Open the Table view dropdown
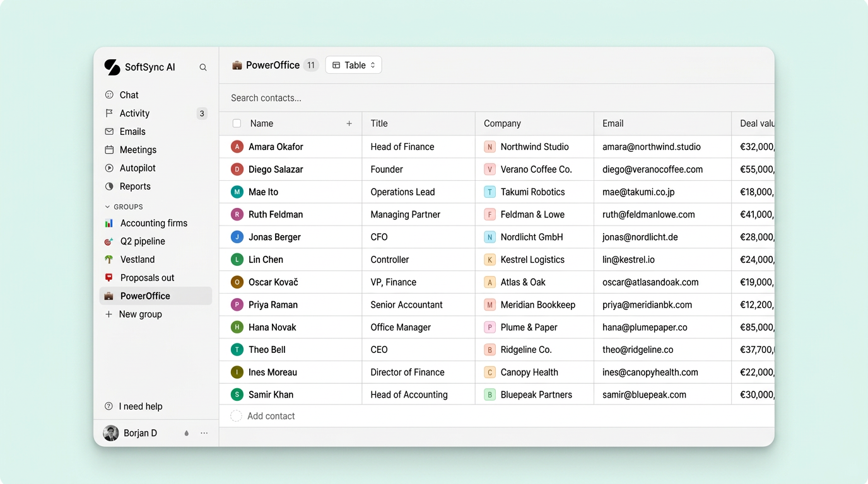 click(x=354, y=65)
